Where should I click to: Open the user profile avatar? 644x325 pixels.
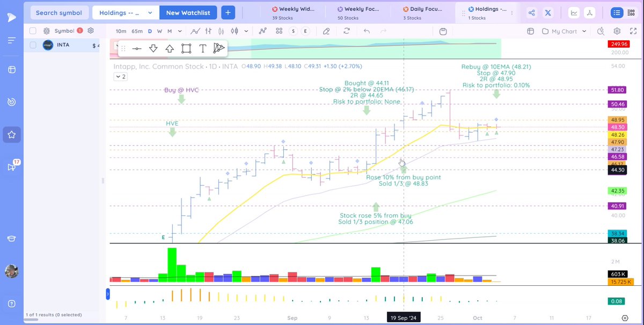pyautogui.click(x=11, y=271)
